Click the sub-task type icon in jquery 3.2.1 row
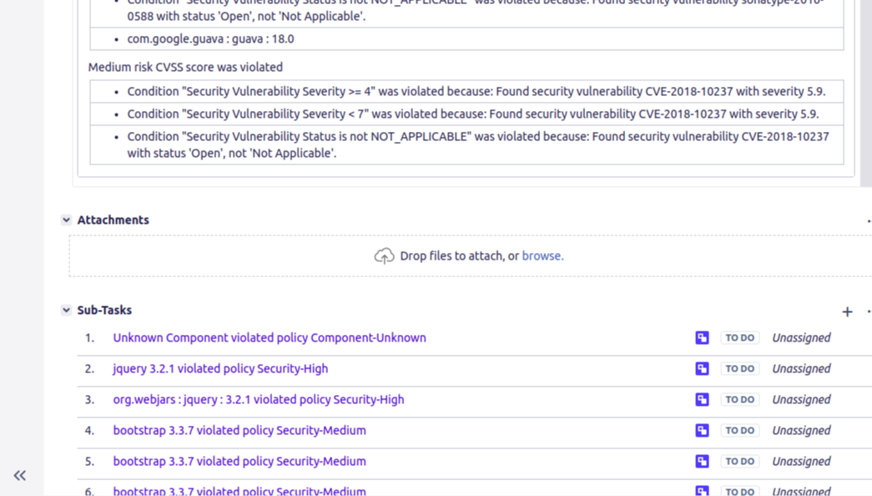The width and height of the screenshot is (872, 496). (702, 369)
